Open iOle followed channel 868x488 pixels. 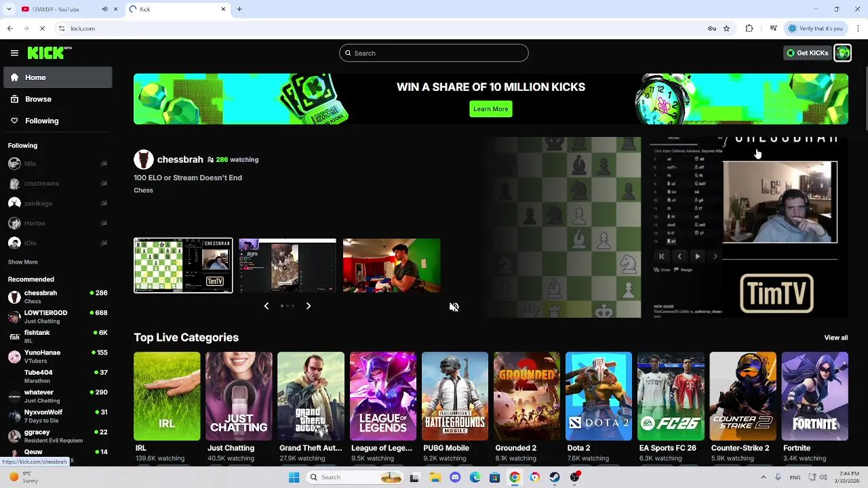(58, 243)
